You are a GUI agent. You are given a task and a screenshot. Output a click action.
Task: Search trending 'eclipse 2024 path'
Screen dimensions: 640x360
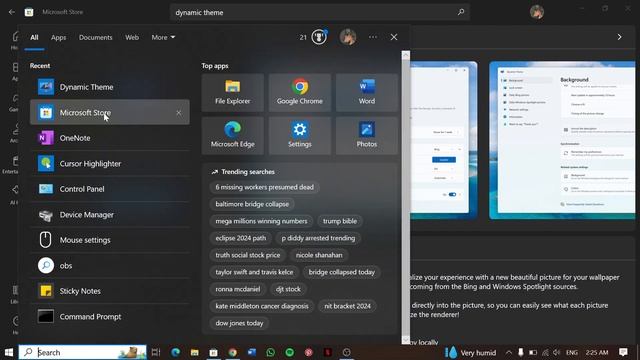tap(241, 238)
